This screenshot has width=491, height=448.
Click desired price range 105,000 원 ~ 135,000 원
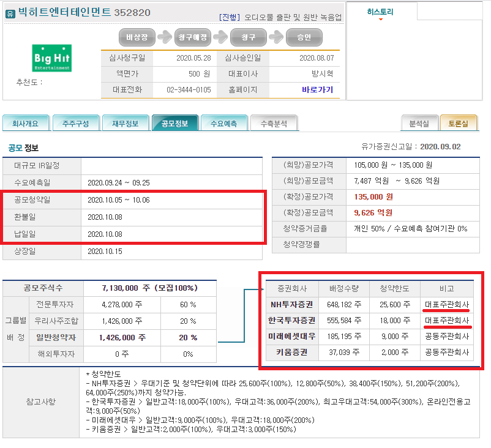click(x=393, y=165)
